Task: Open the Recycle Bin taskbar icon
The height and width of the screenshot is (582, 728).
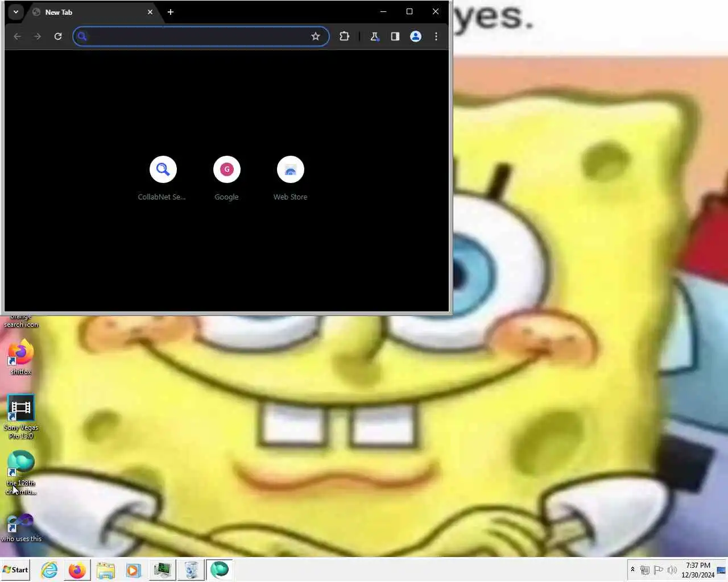Action: pos(192,569)
